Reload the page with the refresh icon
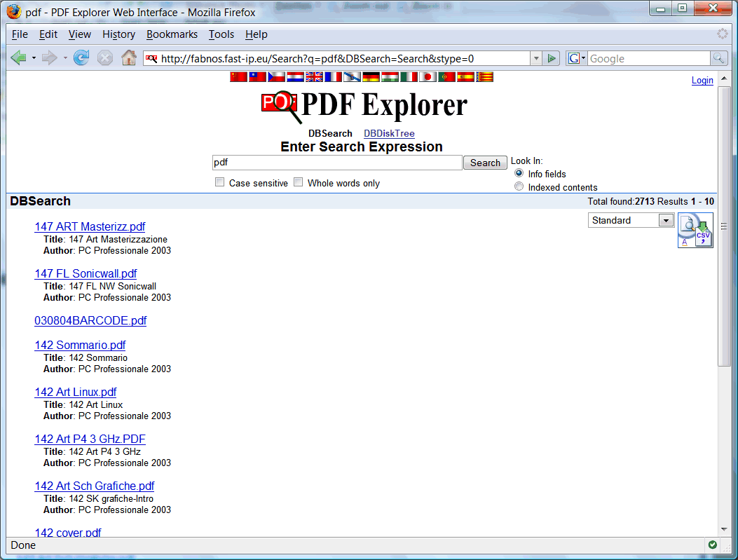 pos(81,58)
